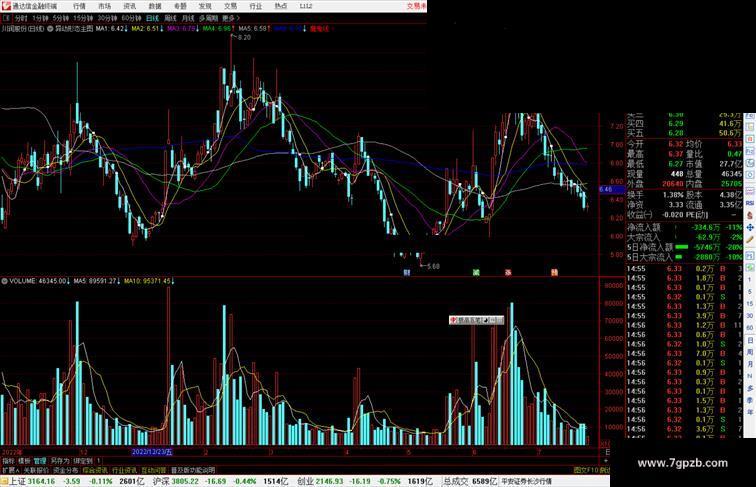The image size is (756, 487).
Task: Select the 多周期 multi-period tab
Action: pyautogui.click(x=208, y=18)
